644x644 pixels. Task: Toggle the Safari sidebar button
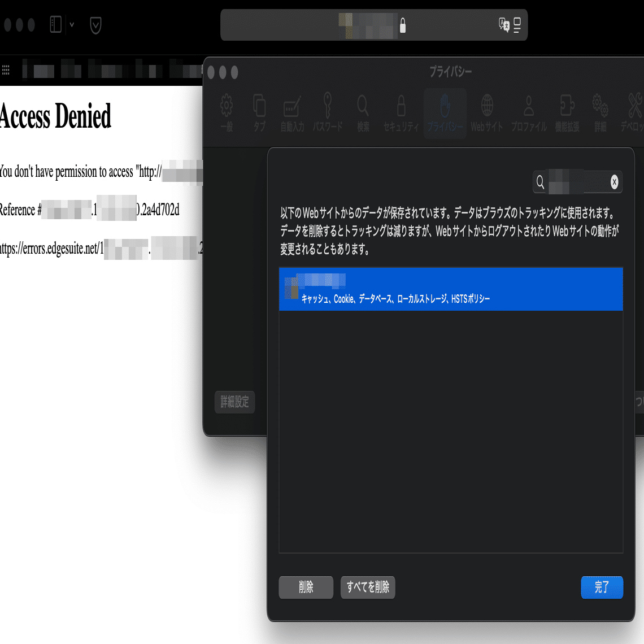tap(55, 24)
